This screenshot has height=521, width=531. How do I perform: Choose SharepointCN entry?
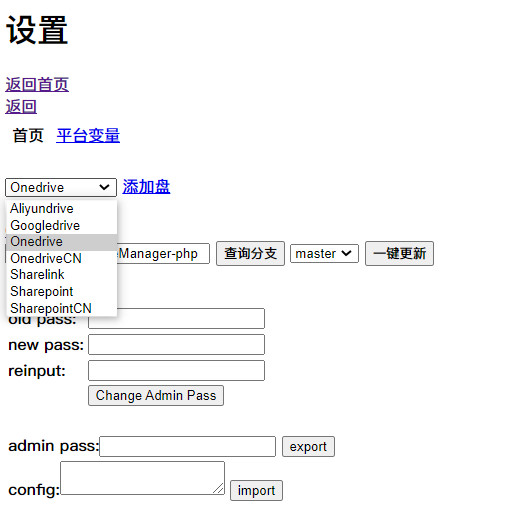pos(62,308)
